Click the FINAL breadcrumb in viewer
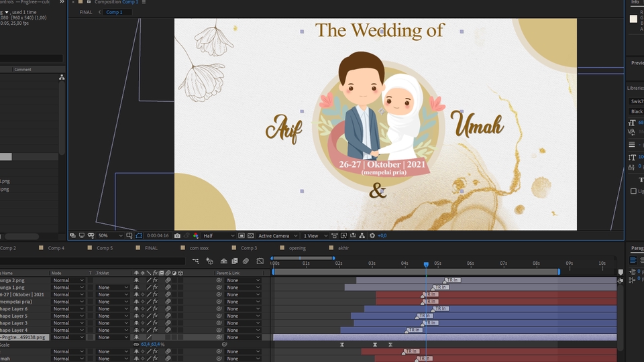 [85, 12]
